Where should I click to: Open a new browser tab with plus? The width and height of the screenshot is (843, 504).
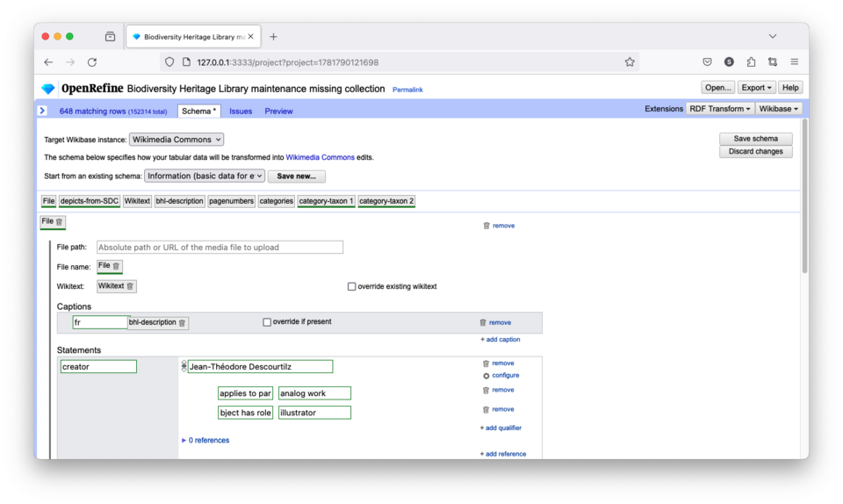click(x=273, y=37)
